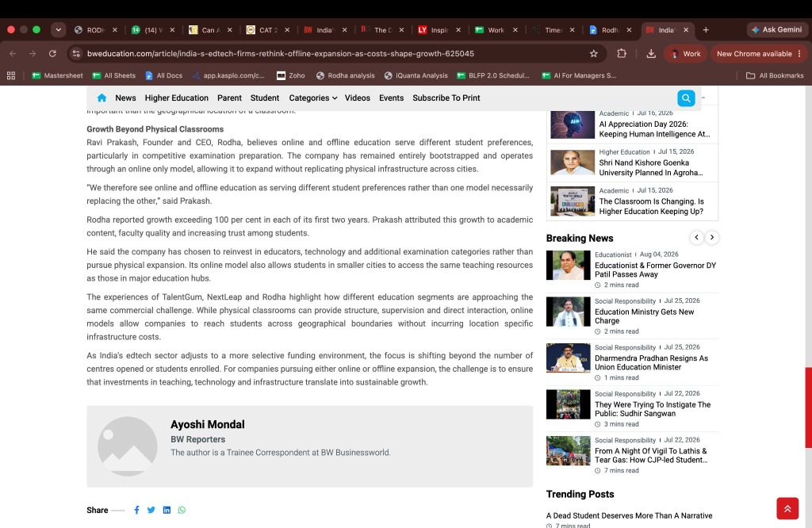Open the Subscribe To Print link
This screenshot has width=812, height=528.
point(446,98)
